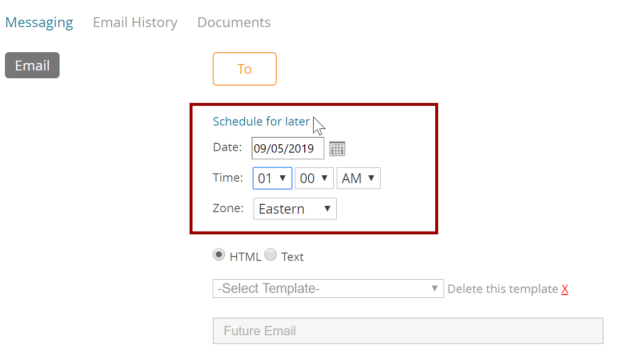The height and width of the screenshot is (354, 644).
Task: Click the orange To button
Action: pyautogui.click(x=245, y=69)
